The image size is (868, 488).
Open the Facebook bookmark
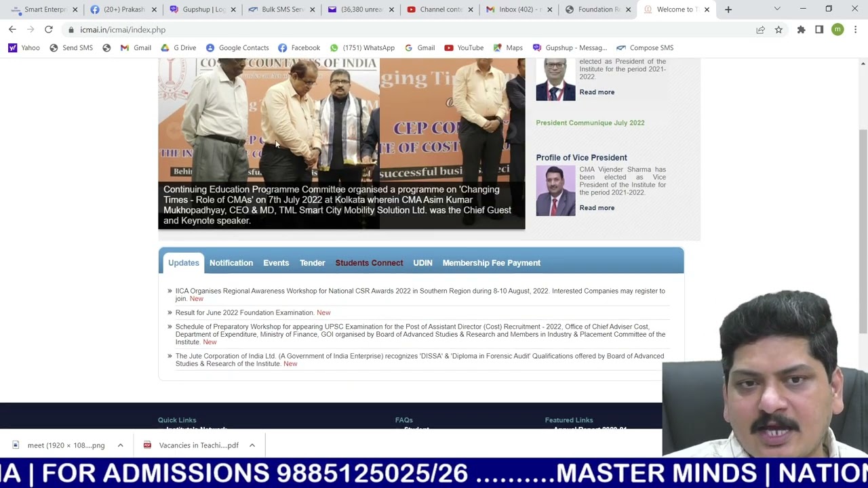click(299, 48)
